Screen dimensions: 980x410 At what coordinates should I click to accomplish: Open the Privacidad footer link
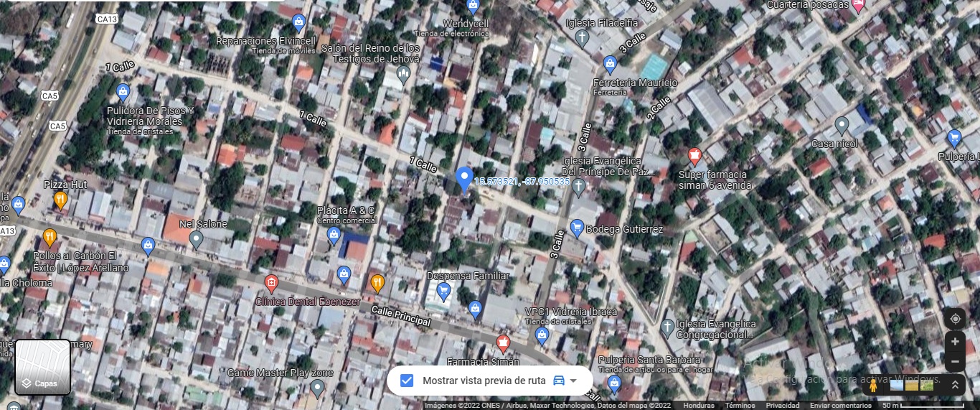pyautogui.click(x=782, y=406)
